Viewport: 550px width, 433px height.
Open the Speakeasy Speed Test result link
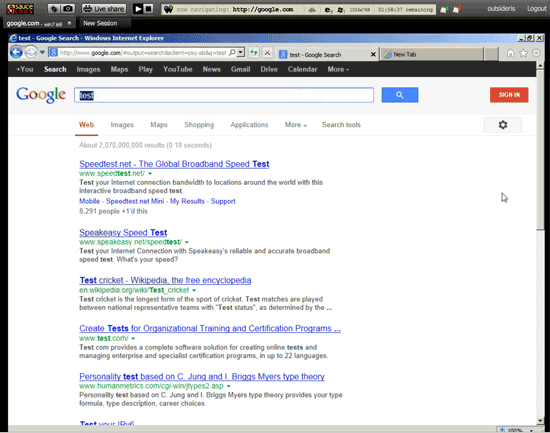point(123,233)
